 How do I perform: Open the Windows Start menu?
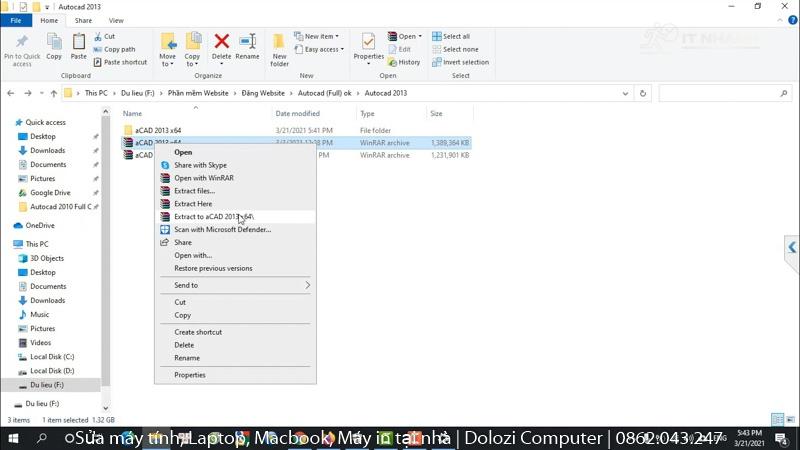[x=13, y=438]
